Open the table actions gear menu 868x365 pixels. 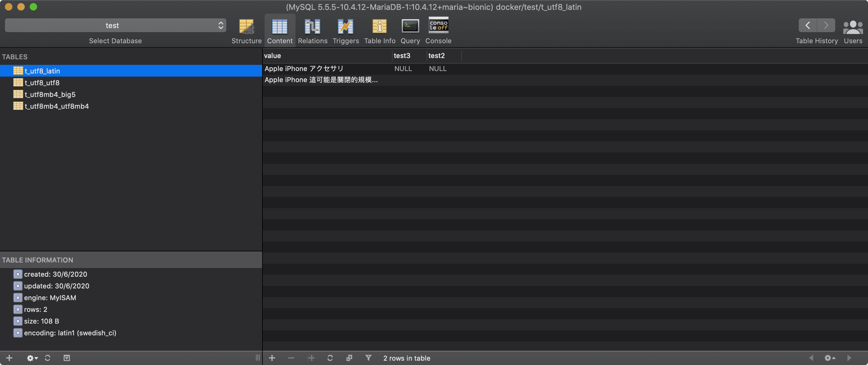click(31, 358)
